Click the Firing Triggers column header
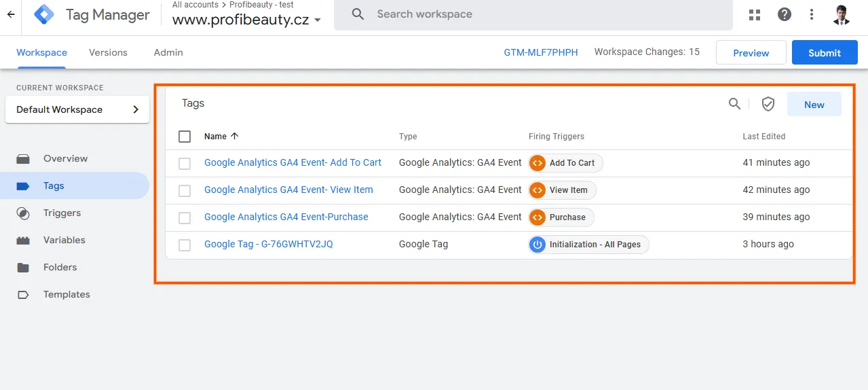Screen dimensions: 868x390 pyautogui.click(x=556, y=136)
